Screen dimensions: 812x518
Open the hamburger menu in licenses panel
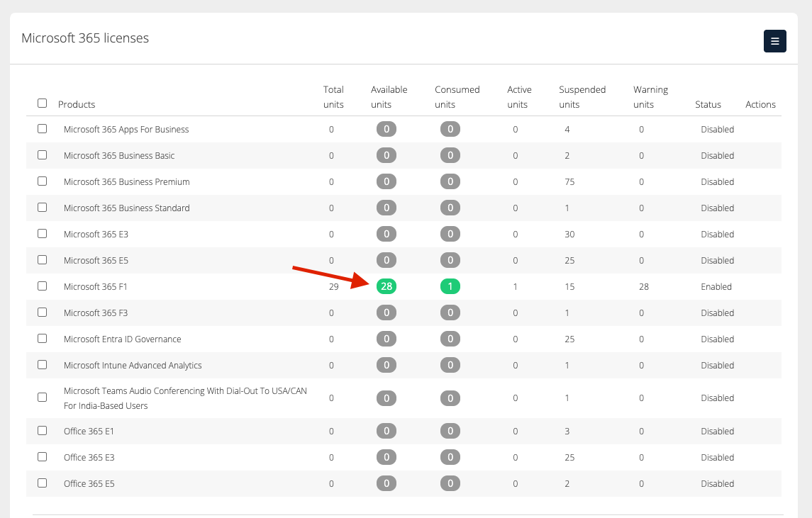(774, 41)
